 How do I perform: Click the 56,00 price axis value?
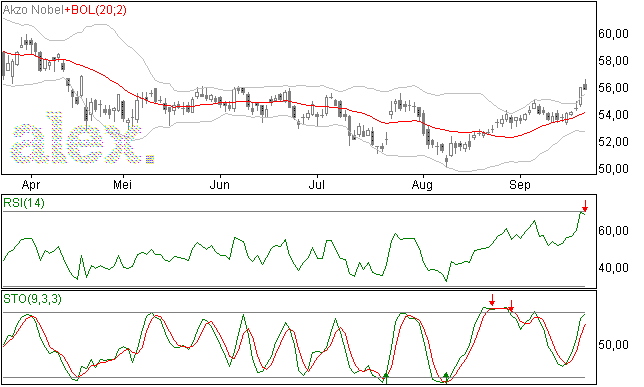tap(614, 88)
